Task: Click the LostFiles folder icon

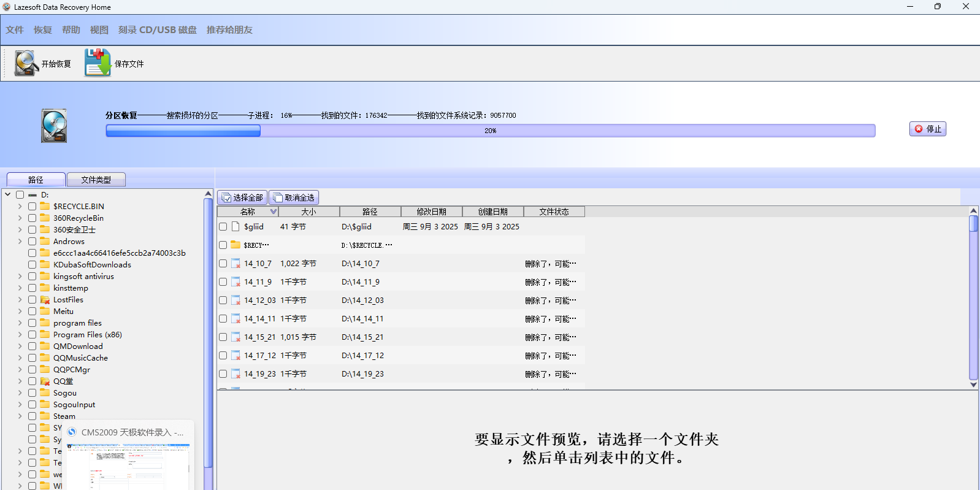Action: pos(45,300)
